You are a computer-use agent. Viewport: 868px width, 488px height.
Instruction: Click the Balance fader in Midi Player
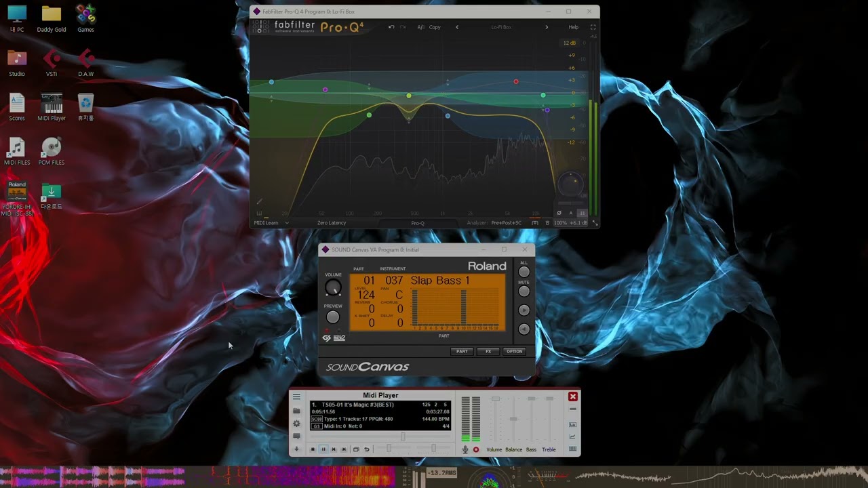pyautogui.click(x=513, y=419)
